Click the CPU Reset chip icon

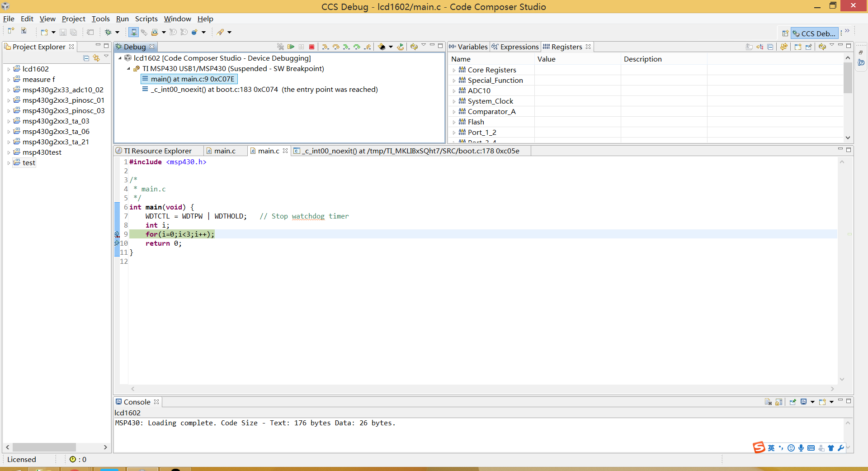tap(382, 47)
